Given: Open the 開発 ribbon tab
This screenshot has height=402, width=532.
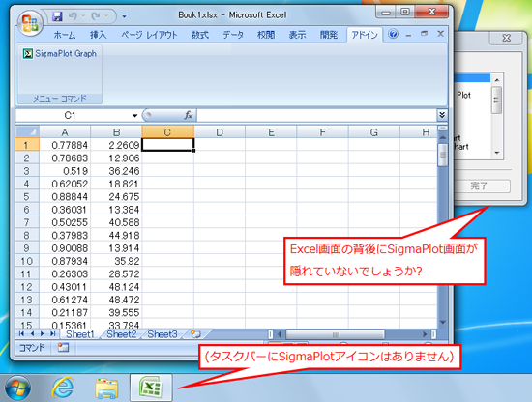Looking at the screenshot, I should [x=329, y=35].
